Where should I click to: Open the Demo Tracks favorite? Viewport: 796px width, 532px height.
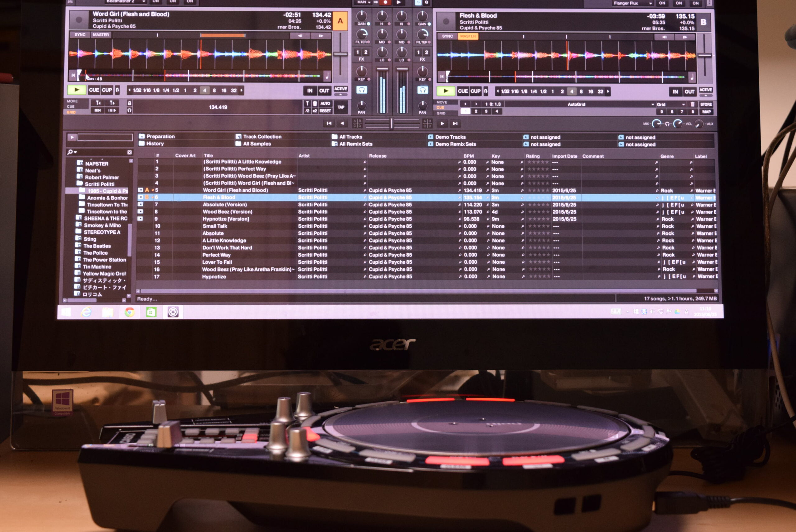[x=447, y=137]
